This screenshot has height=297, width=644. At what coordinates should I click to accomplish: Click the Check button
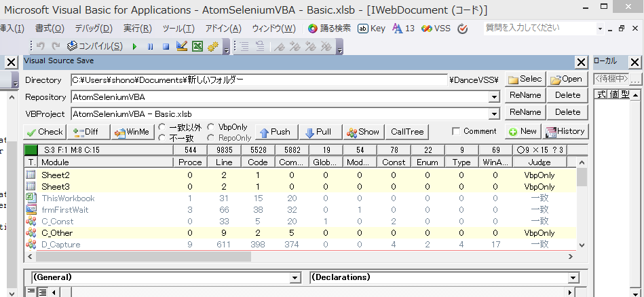45,132
